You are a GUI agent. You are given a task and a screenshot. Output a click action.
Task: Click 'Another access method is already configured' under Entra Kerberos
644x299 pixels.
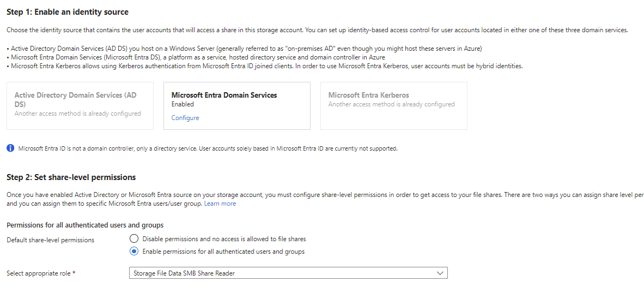coord(391,104)
